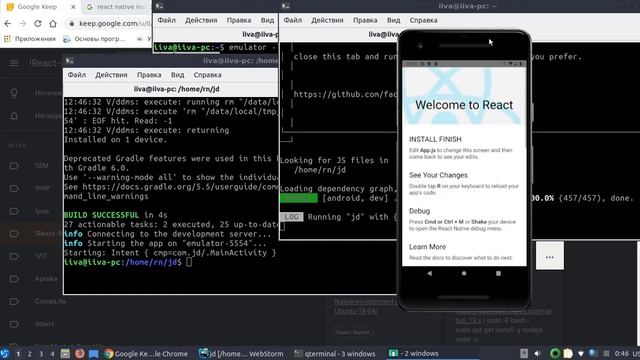Open the Keep reminders bell item

[x=14, y=116]
